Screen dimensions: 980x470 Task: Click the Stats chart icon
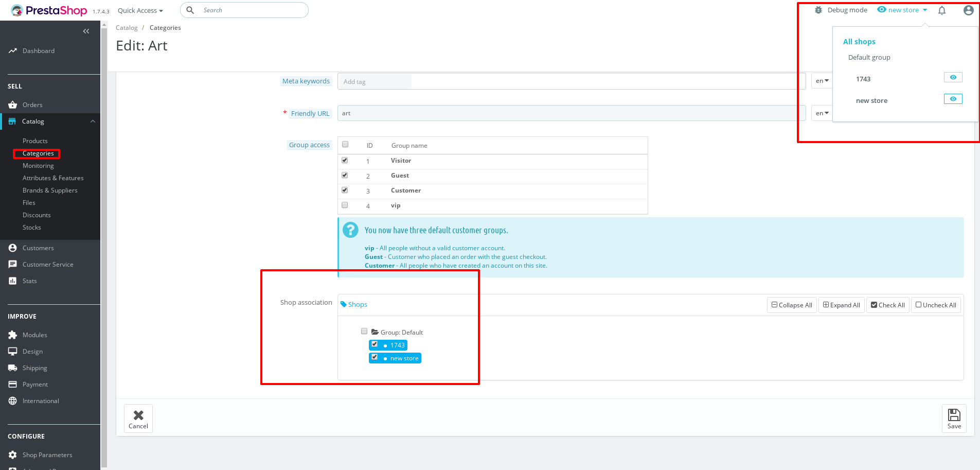(x=13, y=281)
